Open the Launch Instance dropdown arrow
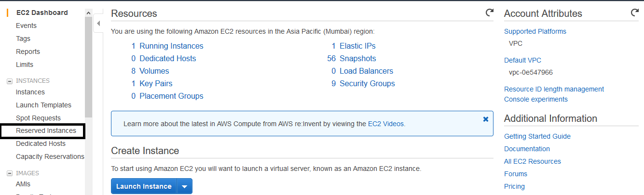Image resolution: width=644 pixels, height=195 pixels. (184, 186)
